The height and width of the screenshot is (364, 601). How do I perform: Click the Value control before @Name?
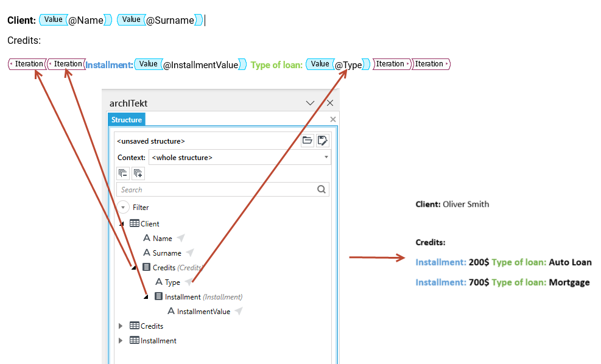(x=53, y=19)
